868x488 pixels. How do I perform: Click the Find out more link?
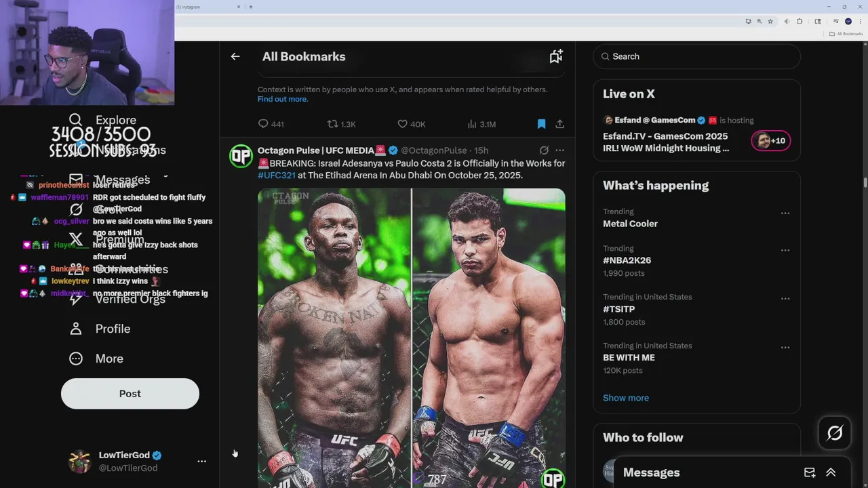283,99
